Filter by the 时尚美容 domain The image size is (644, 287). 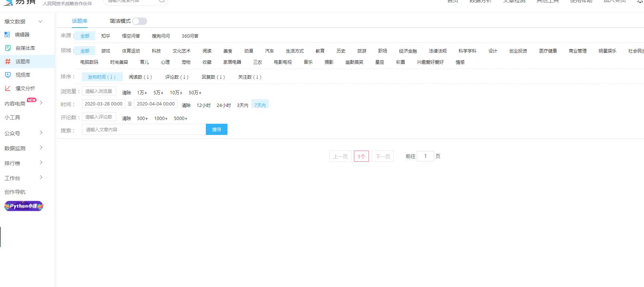(119, 62)
